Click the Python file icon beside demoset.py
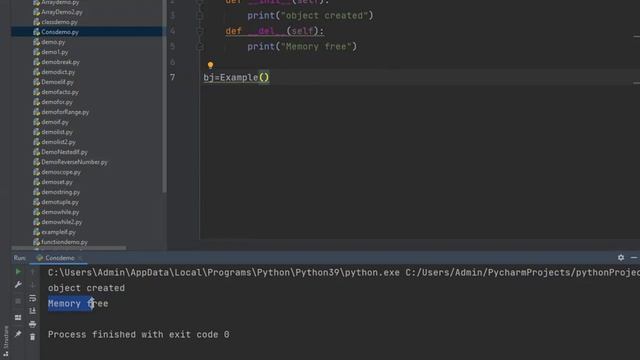The height and width of the screenshot is (360, 640). click(x=36, y=182)
